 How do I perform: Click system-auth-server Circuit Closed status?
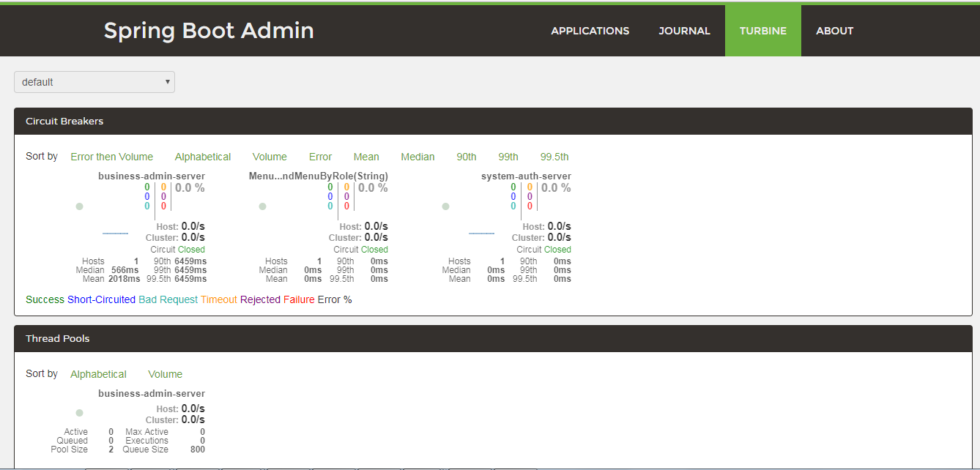[544, 250]
